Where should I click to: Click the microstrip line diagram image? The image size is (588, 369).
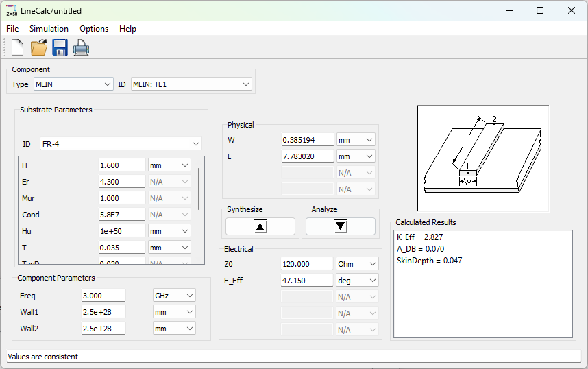pos(483,158)
